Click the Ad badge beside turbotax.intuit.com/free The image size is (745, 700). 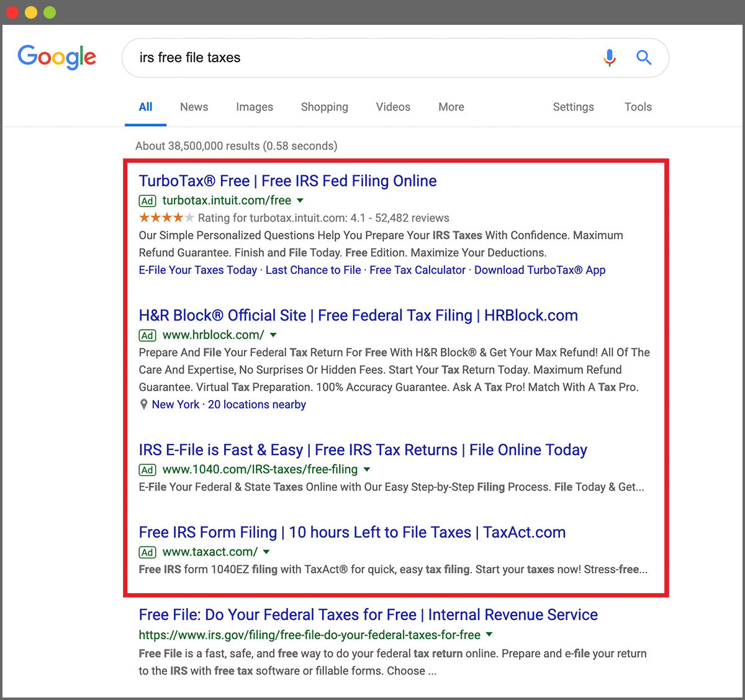[x=147, y=201]
